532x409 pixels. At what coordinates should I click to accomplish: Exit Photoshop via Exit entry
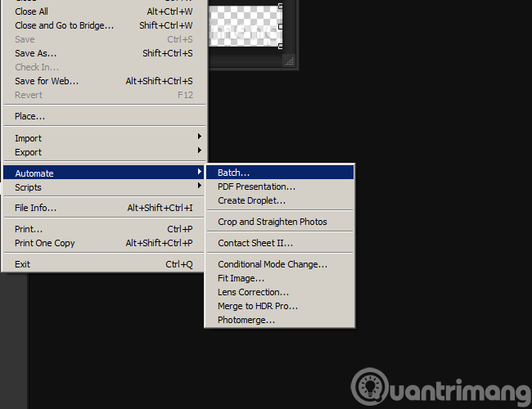[x=104, y=264]
